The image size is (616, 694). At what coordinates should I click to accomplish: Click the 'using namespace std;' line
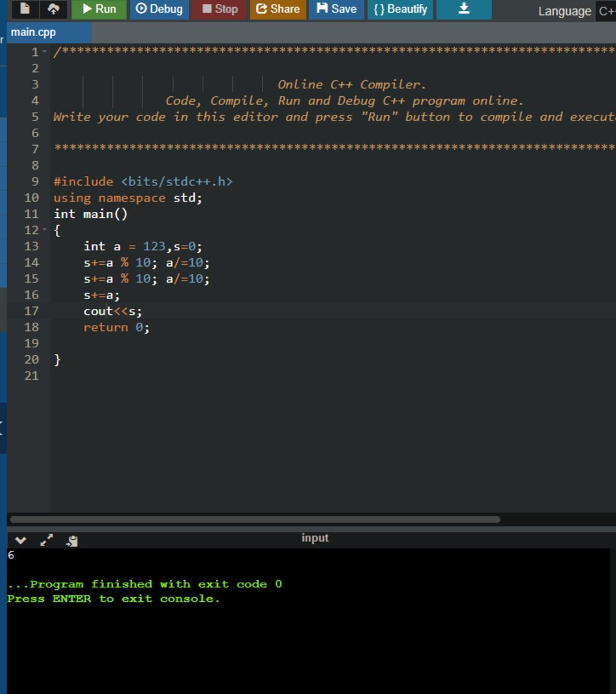click(x=128, y=198)
